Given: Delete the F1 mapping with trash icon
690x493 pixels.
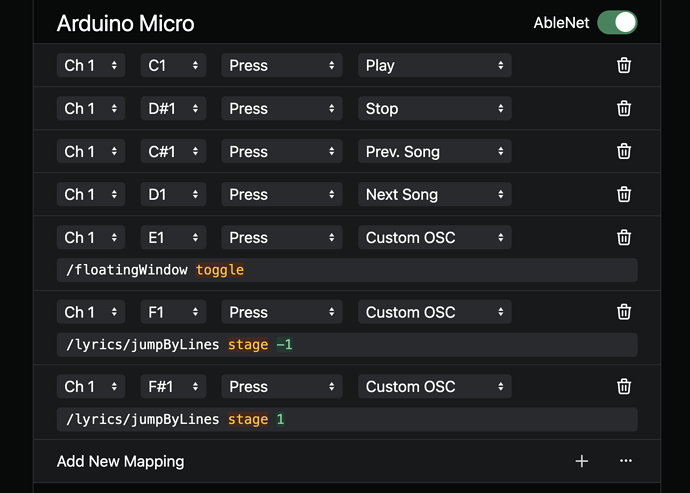Looking at the screenshot, I should point(624,312).
